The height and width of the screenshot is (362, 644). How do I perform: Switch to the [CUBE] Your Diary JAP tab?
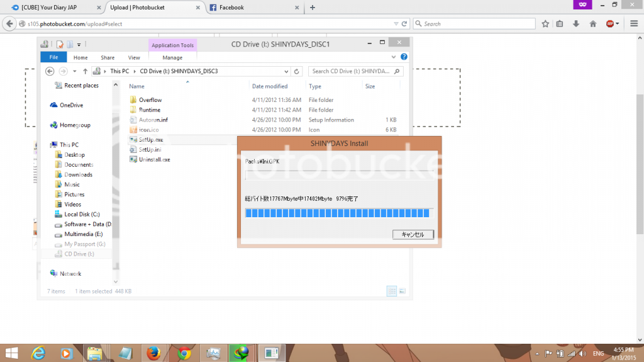(x=49, y=8)
